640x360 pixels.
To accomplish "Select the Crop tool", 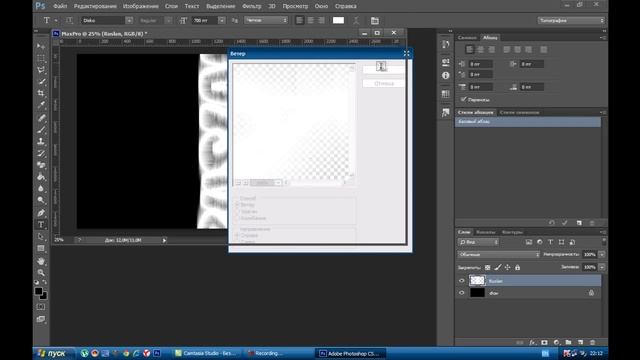I will click(x=41, y=93).
